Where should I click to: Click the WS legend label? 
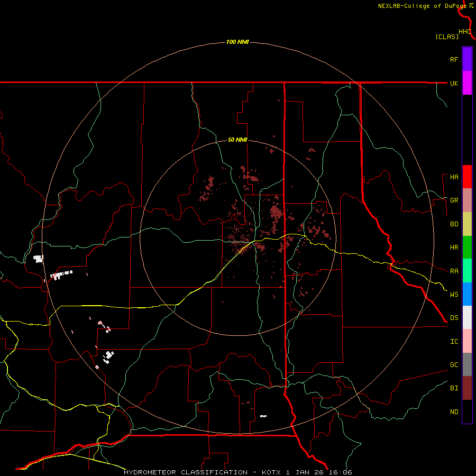point(454,295)
